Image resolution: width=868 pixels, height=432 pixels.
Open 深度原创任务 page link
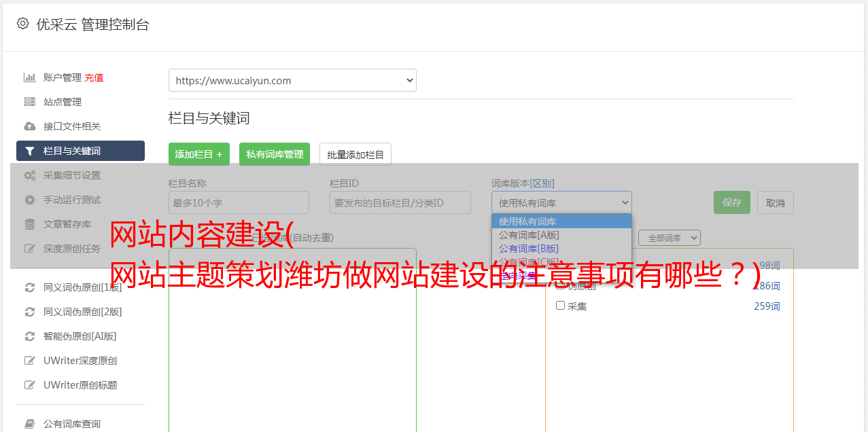(72, 249)
